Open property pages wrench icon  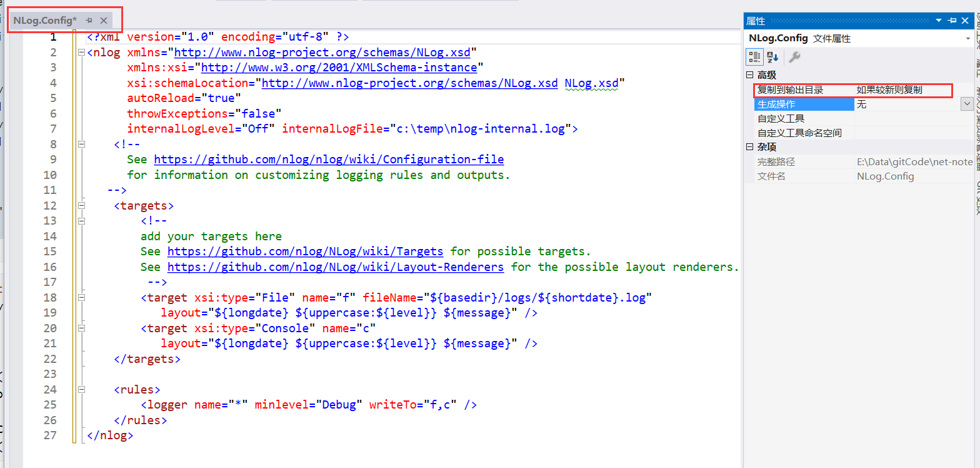tap(794, 57)
